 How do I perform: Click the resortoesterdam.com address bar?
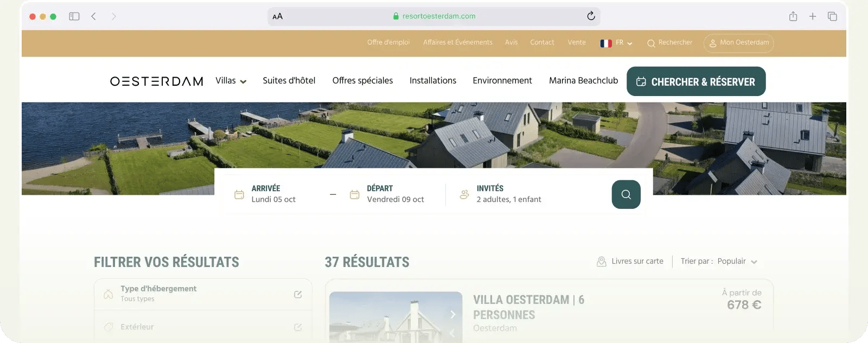coord(434,16)
